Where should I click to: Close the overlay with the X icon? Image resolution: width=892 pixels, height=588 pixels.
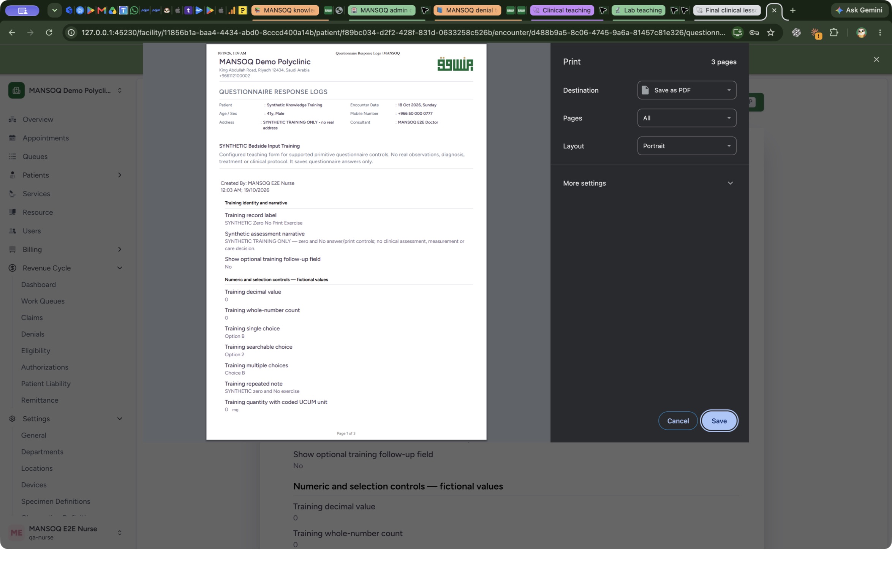tap(876, 59)
